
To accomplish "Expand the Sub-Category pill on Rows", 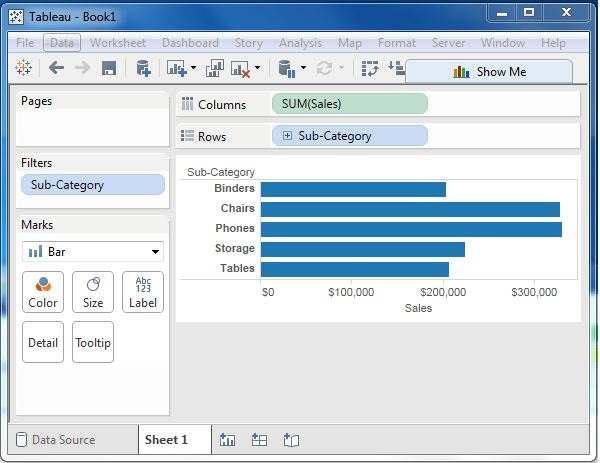I will coord(287,136).
